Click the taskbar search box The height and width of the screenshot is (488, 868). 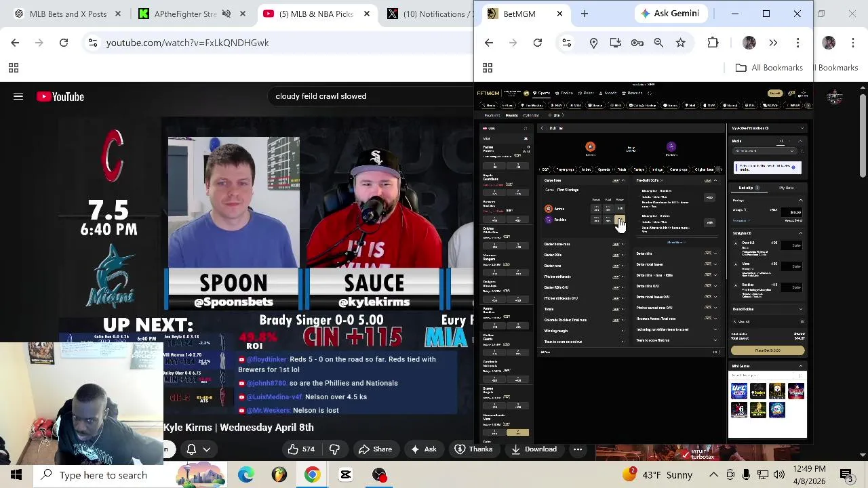tap(103, 474)
